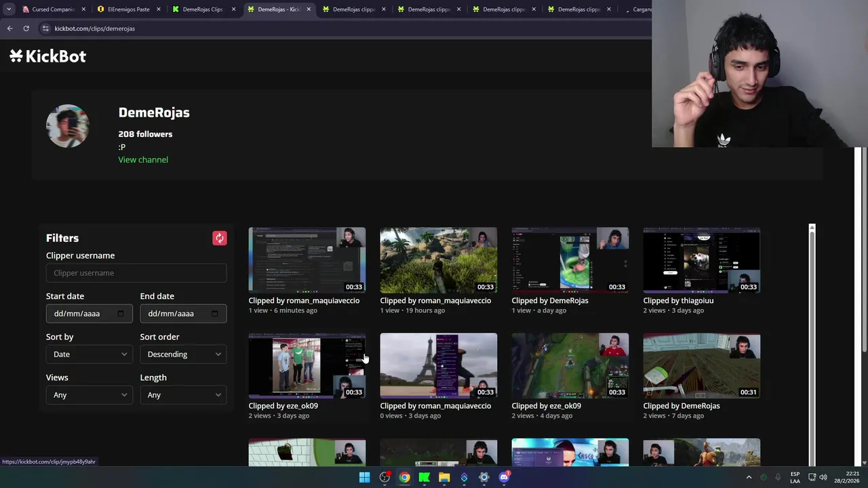Viewport: 868px width, 488px height.
Task: Click the KickBot logo
Action: [47, 56]
